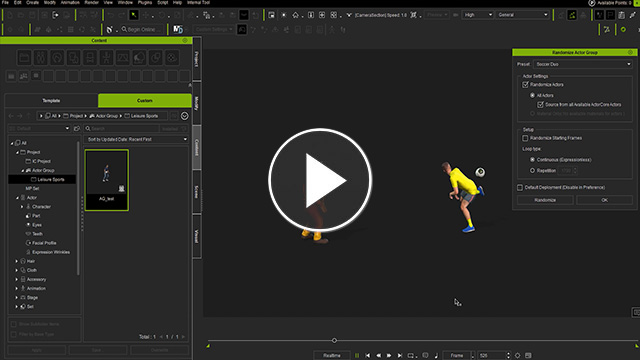Click the OK button in Randomize panel

click(604, 200)
